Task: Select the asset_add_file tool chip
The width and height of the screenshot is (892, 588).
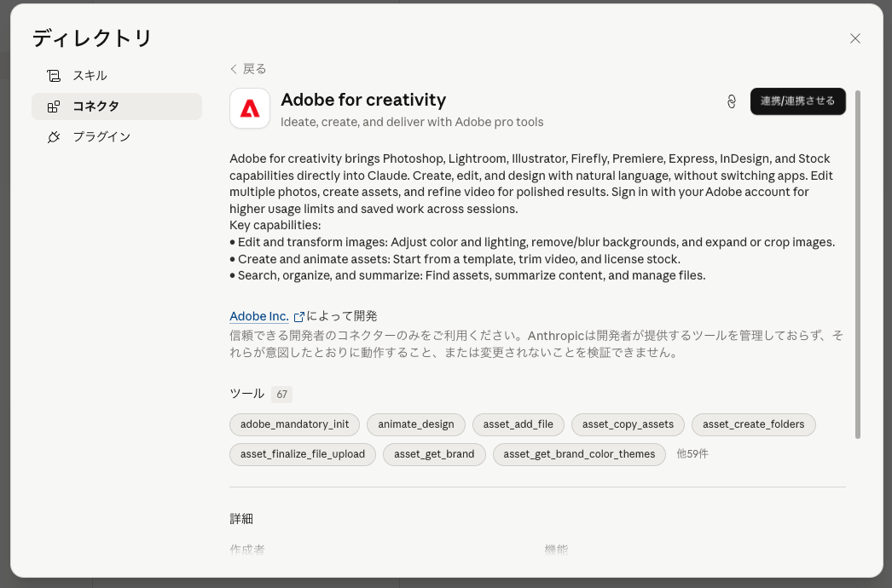Action: pos(518,424)
